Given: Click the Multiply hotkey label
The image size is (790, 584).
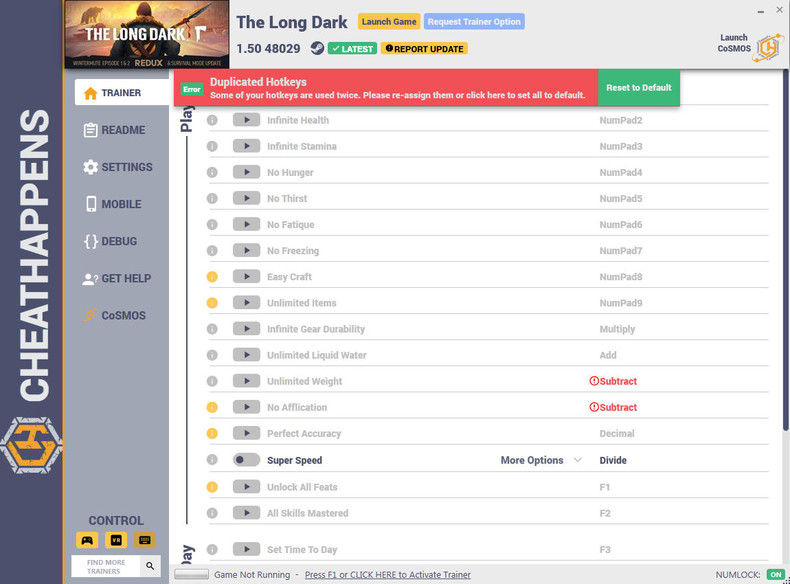Looking at the screenshot, I should (x=617, y=329).
